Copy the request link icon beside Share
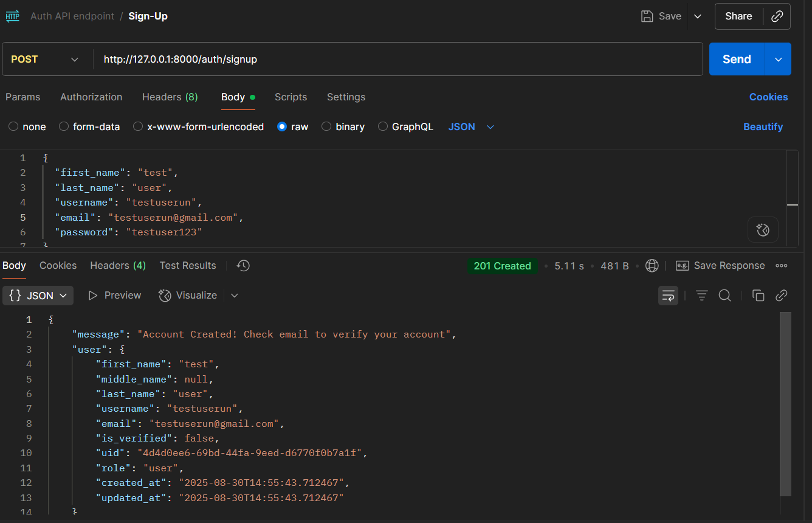The width and height of the screenshot is (812, 523). tap(777, 16)
